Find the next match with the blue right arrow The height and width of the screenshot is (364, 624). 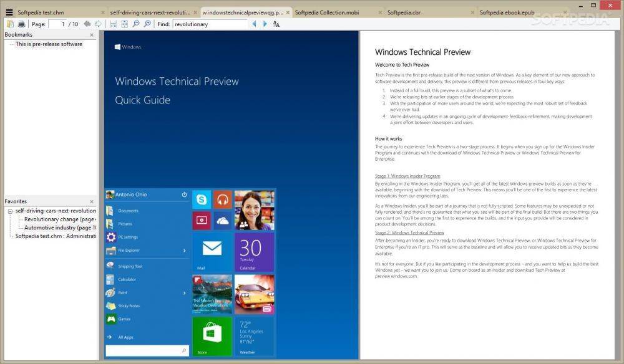pos(265,24)
